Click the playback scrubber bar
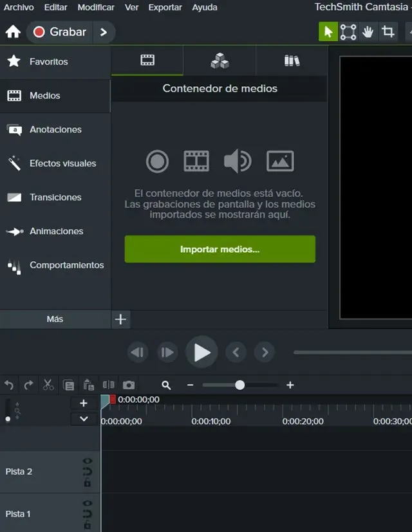412x532 pixels. (353, 352)
